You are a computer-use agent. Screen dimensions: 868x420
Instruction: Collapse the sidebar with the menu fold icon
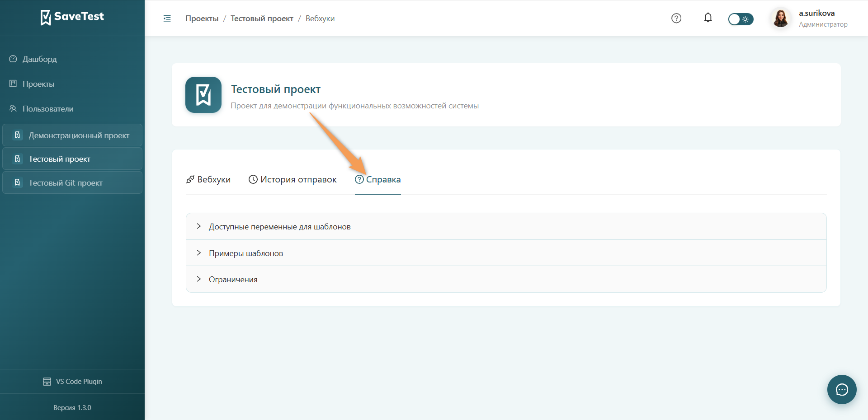(x=167, y=19)
